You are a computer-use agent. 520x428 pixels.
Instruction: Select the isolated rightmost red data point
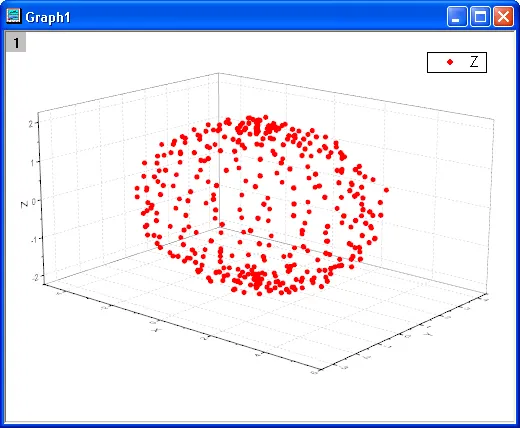[386, 190]
